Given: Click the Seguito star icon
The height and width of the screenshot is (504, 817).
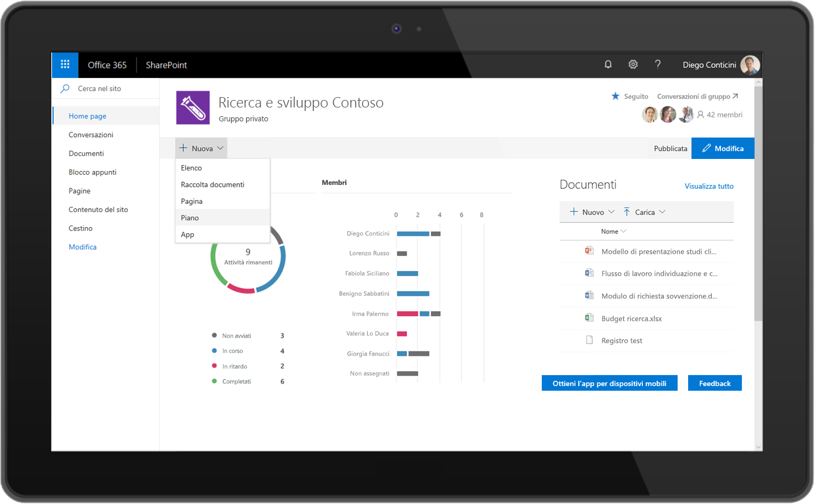Looking at the screenshot, I should 615,96.
